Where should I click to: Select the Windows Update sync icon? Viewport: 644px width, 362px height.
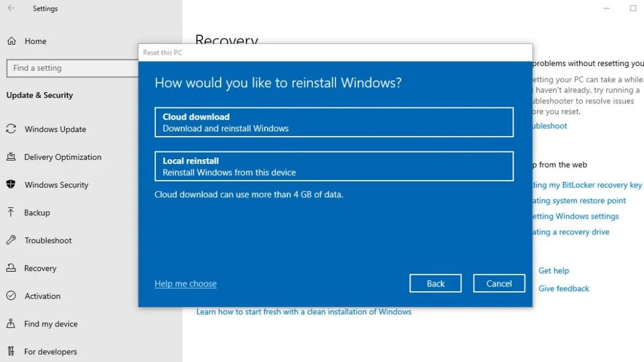(x=12, y=129)
